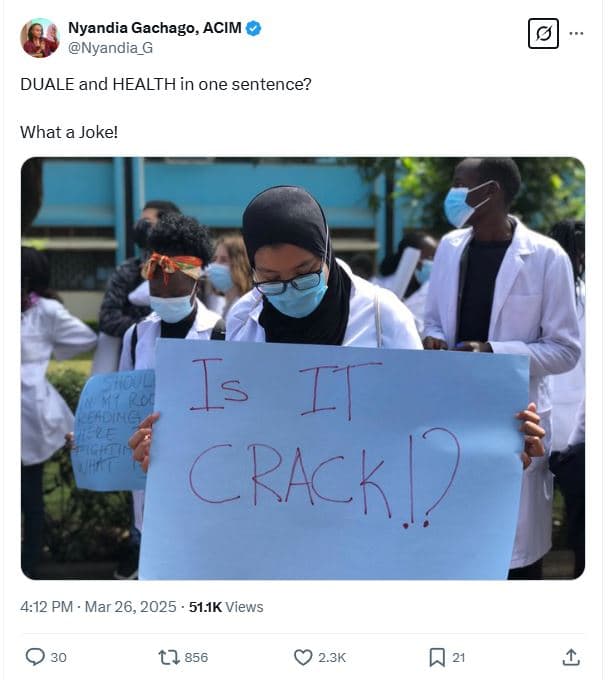The width and height of the screenshot is (611, 680).
Task: Open Nyandia Gachago profile avatar
Action: click(x=39, y=38)
